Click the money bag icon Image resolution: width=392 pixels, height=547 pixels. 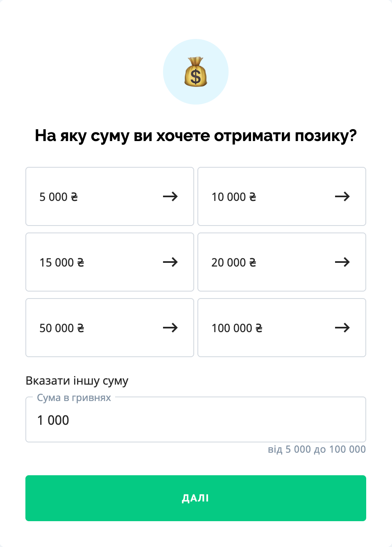click(196, 72)
